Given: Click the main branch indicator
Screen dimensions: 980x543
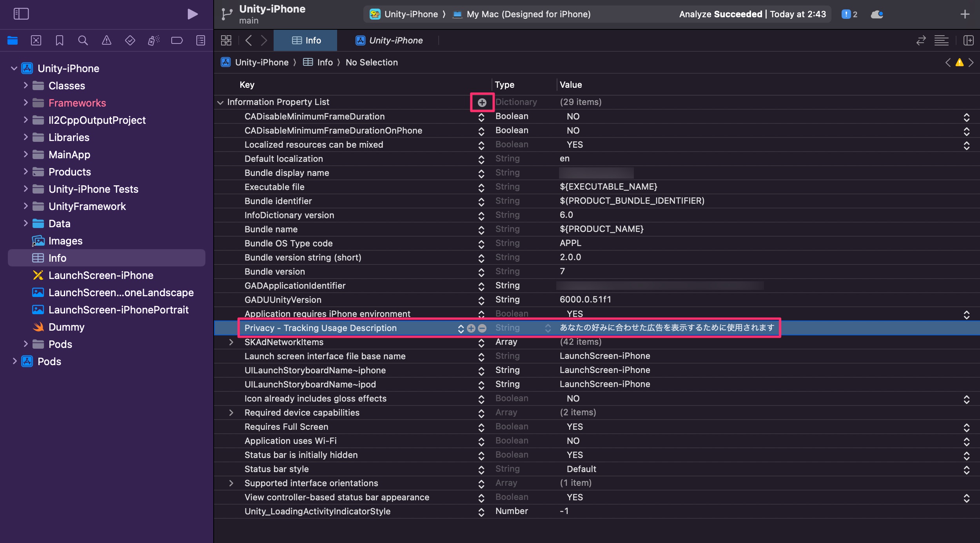Looking at the screenshot, I should pyautogui.click(x=249, y=21).
